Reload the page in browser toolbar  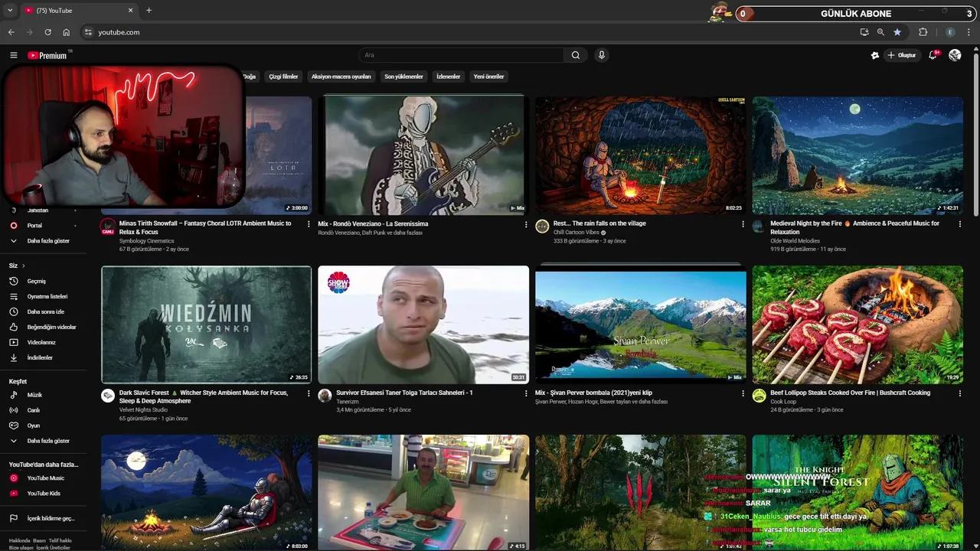tap(47, 32)
